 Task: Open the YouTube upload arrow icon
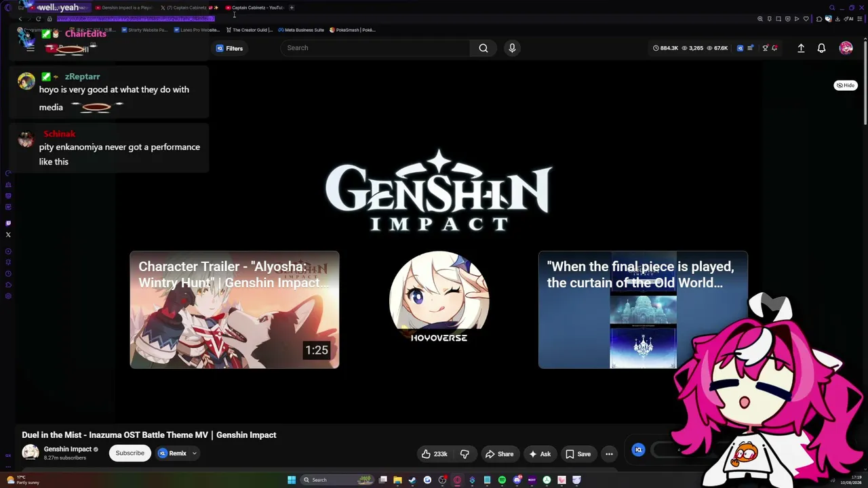(x=801, y=48)
